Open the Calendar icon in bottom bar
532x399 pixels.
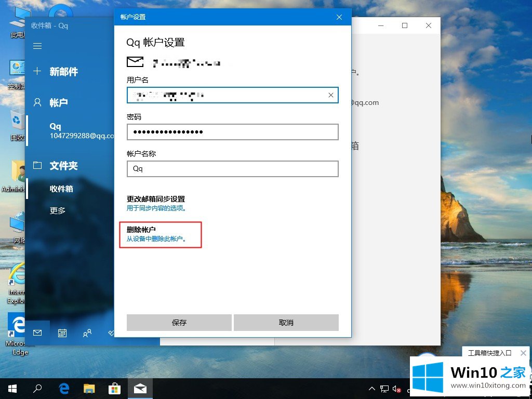[x=62, y=333]
